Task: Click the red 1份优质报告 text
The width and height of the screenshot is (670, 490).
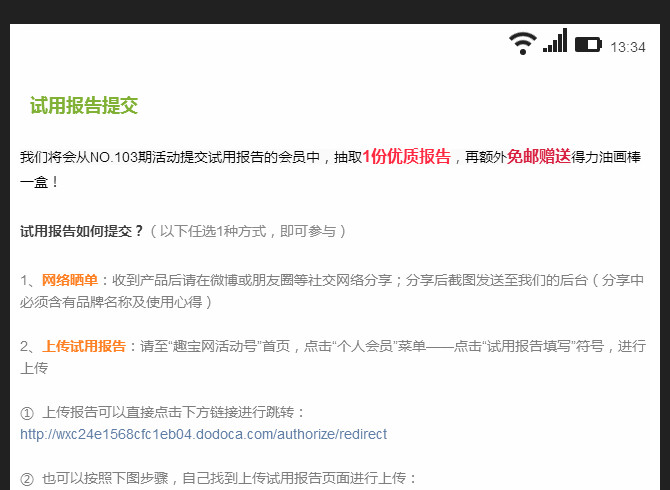Action: pyautogui.click(x=406, y=157)
